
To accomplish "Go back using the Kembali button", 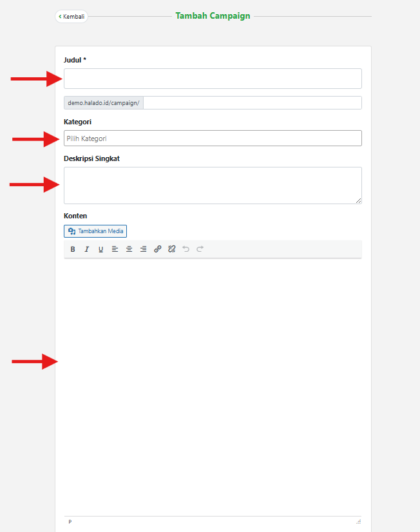I will coord(72,16).
